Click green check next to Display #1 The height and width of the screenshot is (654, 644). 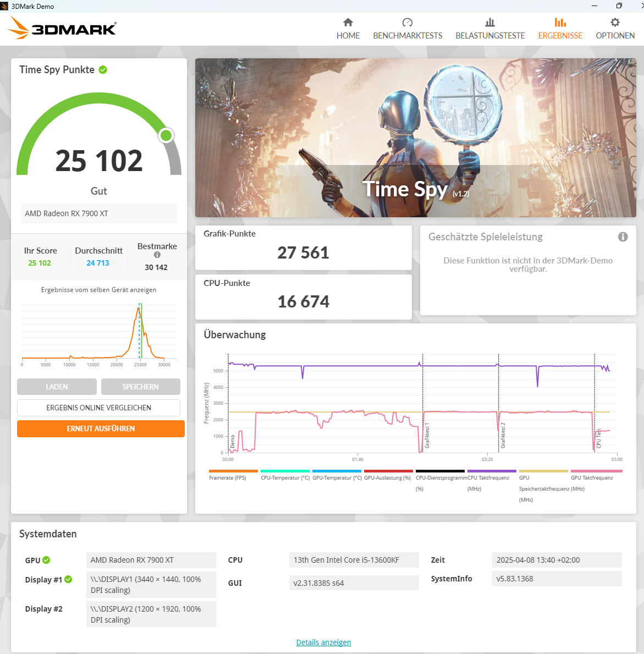(x=68, y=579)
